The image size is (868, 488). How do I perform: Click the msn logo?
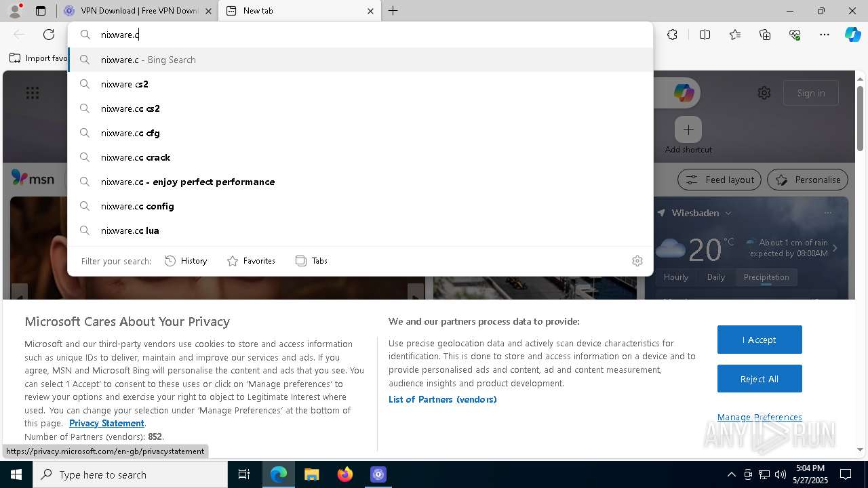[33, 178]
